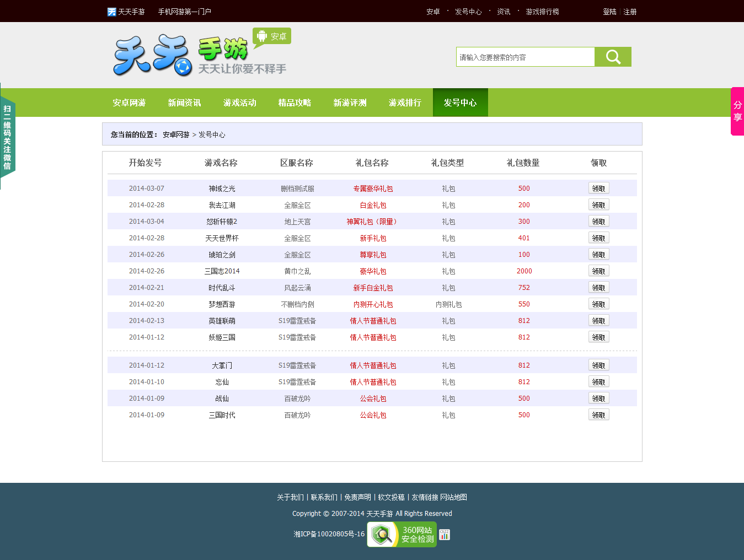This screenshot has height=560, width=744.
Task: Click 领取 button for 神域之光
Action: [x=598, y=188]
